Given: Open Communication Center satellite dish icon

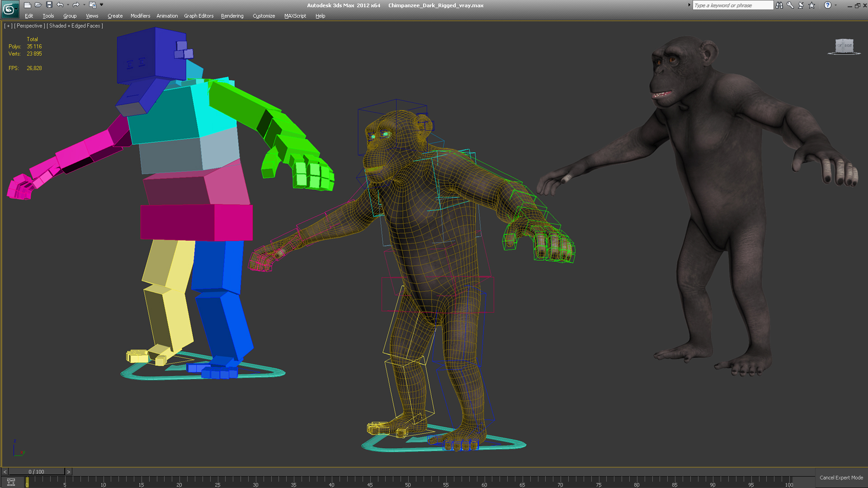Looking at the screenshot, I should point(801,5).
